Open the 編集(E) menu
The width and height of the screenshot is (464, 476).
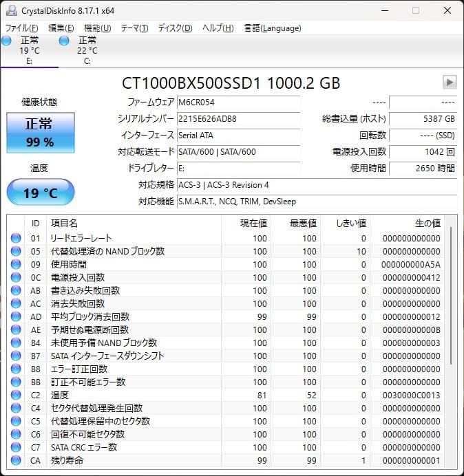(61, 28)
